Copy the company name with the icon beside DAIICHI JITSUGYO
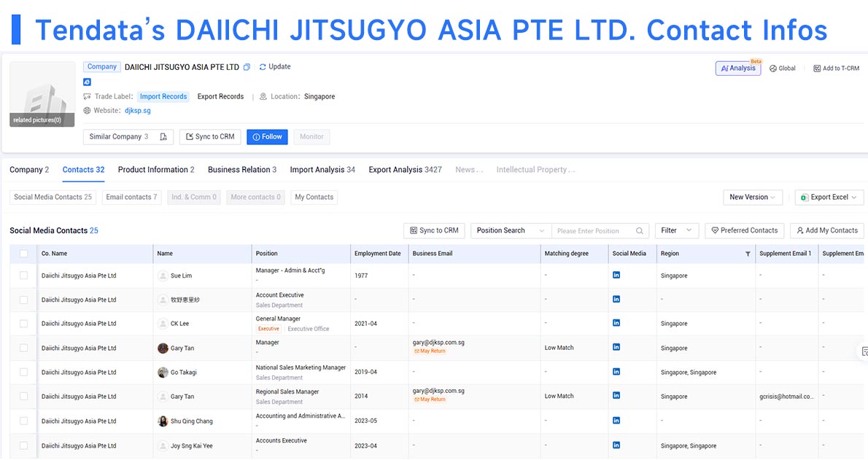The image size is (868, 460). [x=247, y=67]
